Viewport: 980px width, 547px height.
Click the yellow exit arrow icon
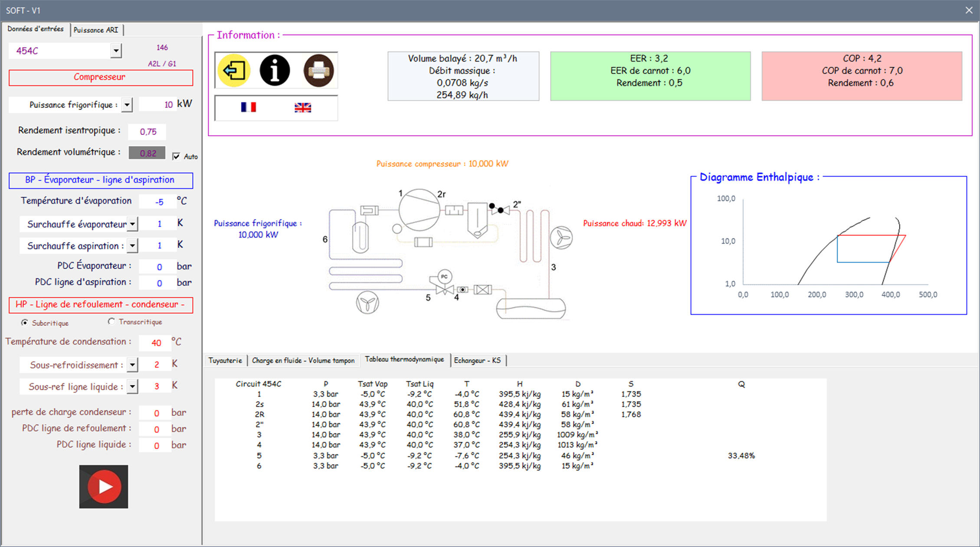pyautogui.click(x=234, y=70)
